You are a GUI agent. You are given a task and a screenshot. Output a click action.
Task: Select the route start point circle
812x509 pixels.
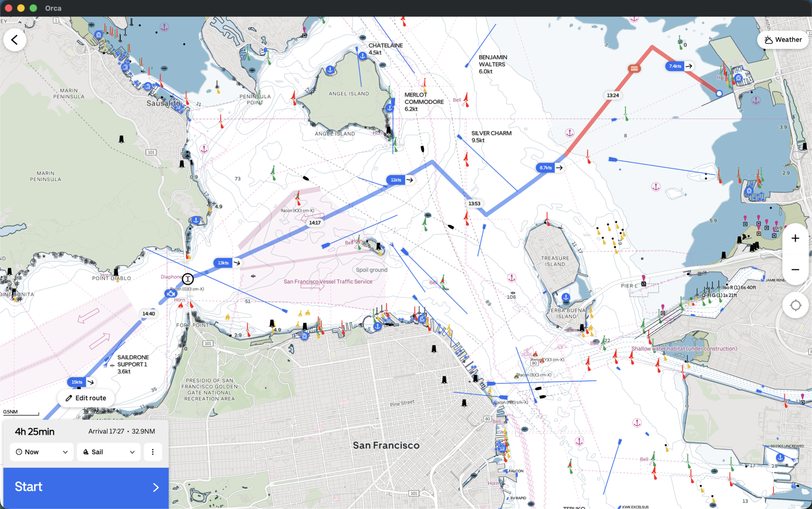click(719, 94)
